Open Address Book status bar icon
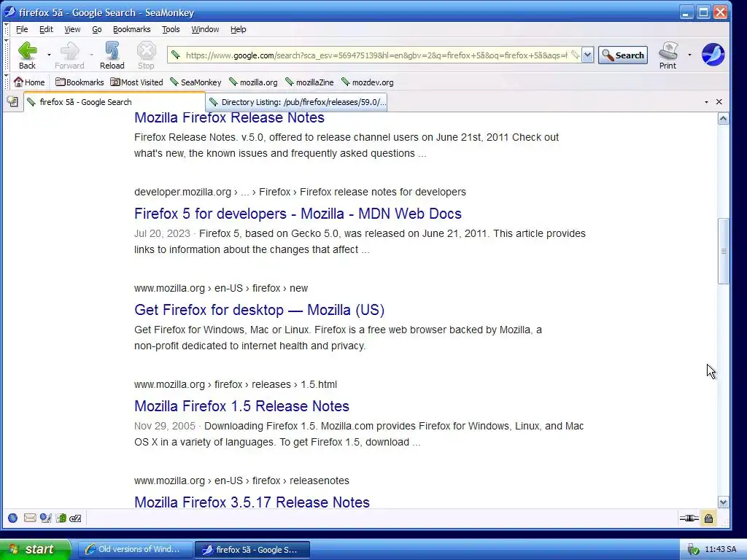The image size is (747, 560). click(x=61, y=518)
